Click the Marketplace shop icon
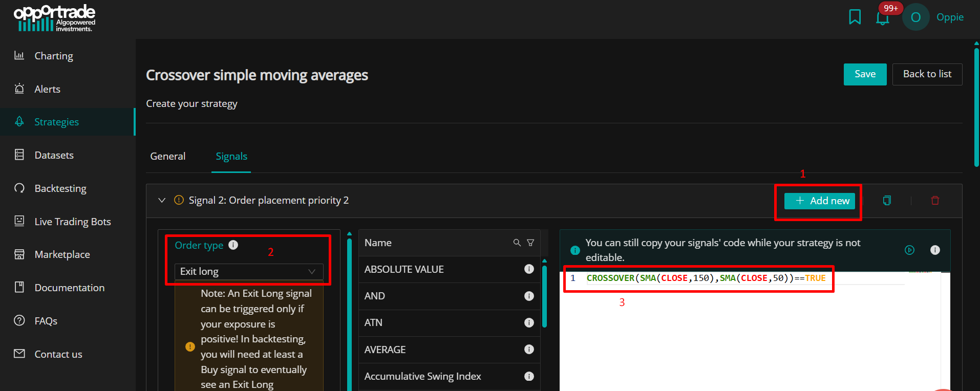Image resolution: width=980 pixels, height=391 pixels. [x=19, y=254]
